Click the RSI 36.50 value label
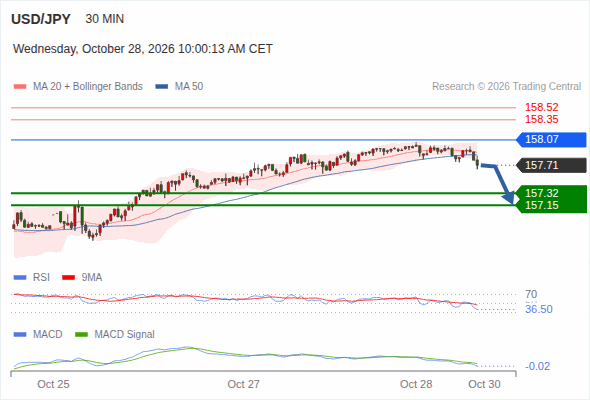The image size is (590, 400). click(x=539, y=309)
